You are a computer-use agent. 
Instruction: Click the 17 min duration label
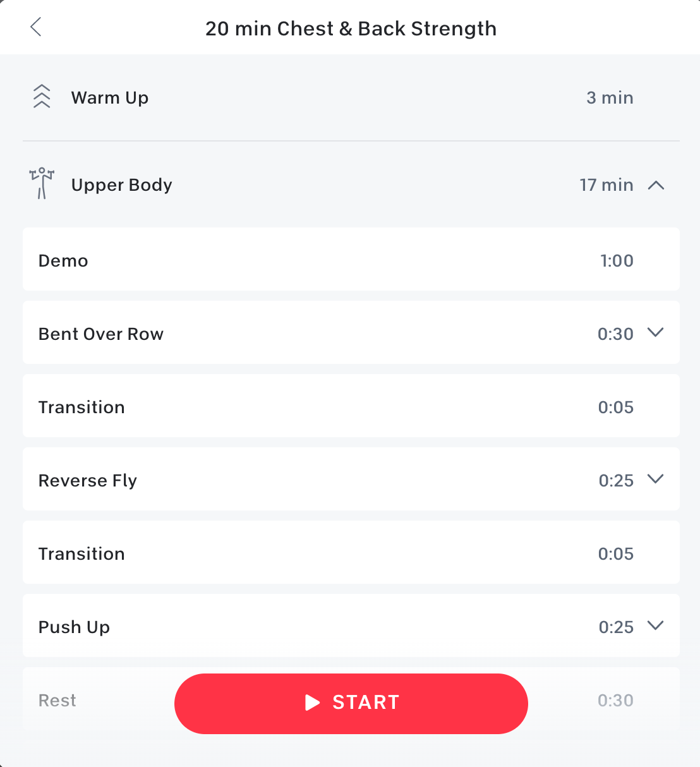[606, 185]
